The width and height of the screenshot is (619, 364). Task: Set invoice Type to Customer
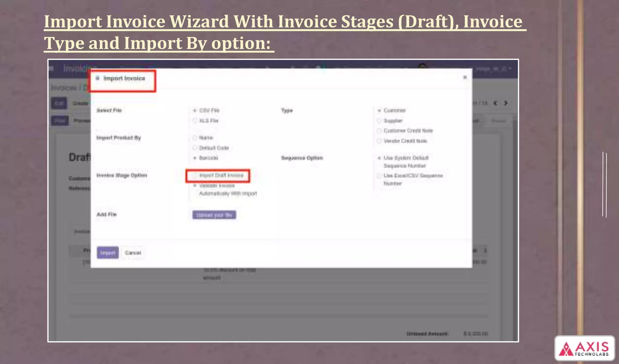[x=379, y=111]
